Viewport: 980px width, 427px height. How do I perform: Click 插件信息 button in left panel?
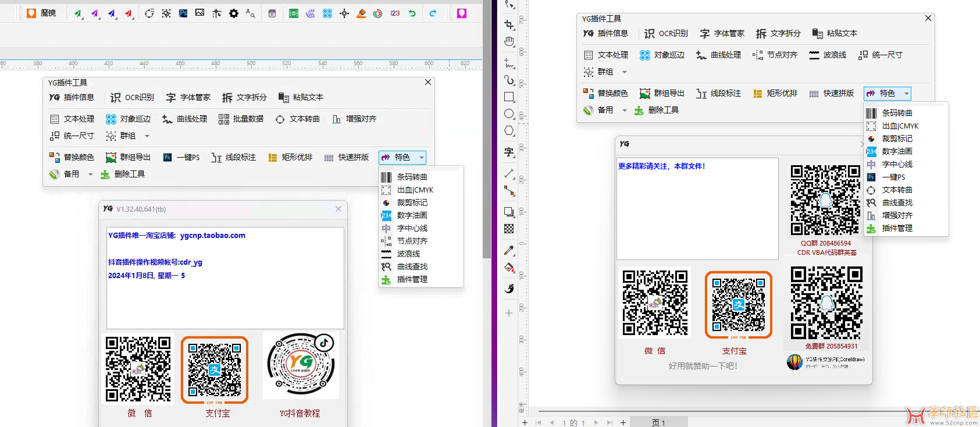click(72, 98)
